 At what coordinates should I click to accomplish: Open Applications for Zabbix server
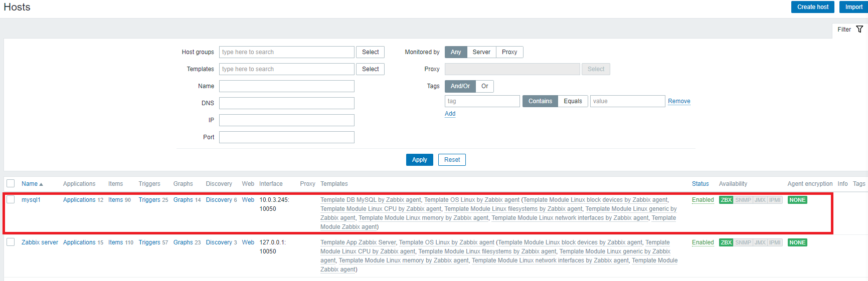tap(79, 242)
